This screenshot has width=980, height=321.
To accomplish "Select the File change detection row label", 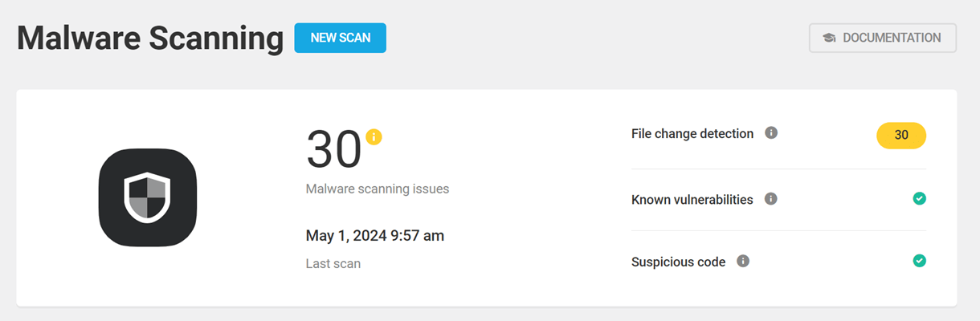I will 692,134.
